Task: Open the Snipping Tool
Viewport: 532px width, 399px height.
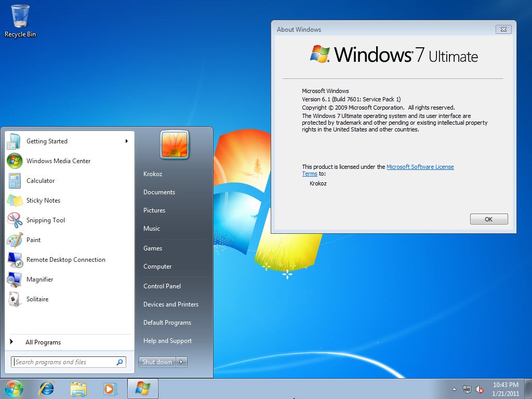Action: (x=46, y=220)
